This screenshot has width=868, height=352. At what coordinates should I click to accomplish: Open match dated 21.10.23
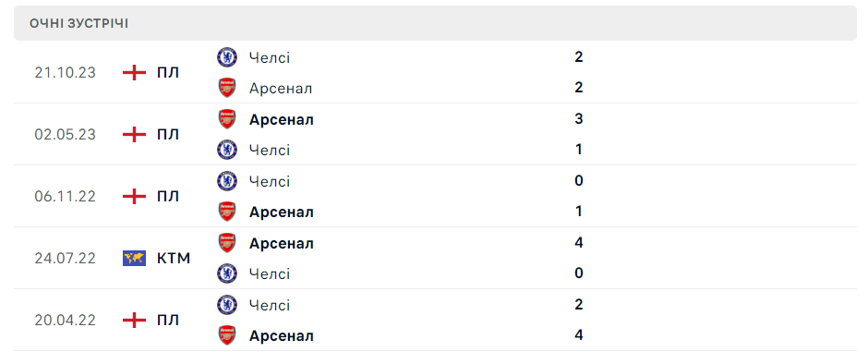[x=435, y=72]
